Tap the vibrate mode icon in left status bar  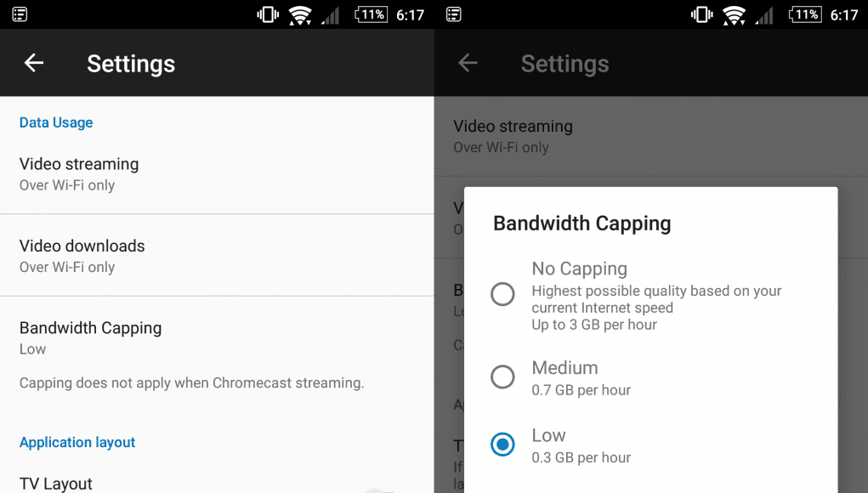pyautogui.click(x=268, y=14)
